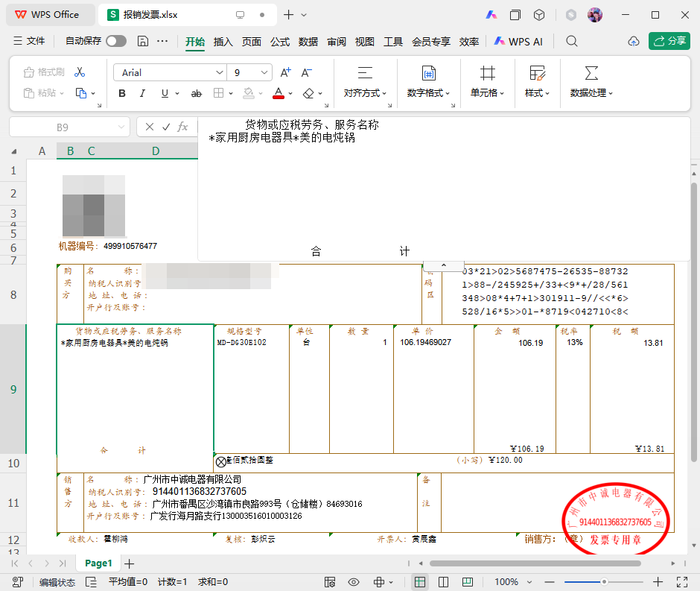700x591 pixels.
Task: Switch to the 页面 tab
Action: click(252, 42)
